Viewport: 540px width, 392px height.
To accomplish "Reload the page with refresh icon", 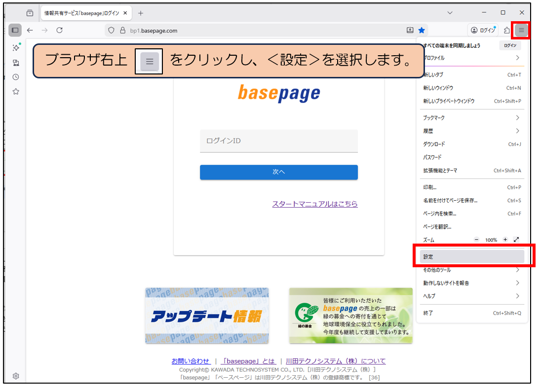I will [59, 30].
